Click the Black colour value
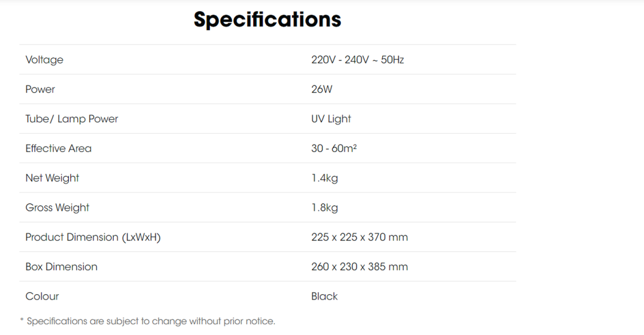The width and height of the screenshot is (644, 335). coord(325,296)
